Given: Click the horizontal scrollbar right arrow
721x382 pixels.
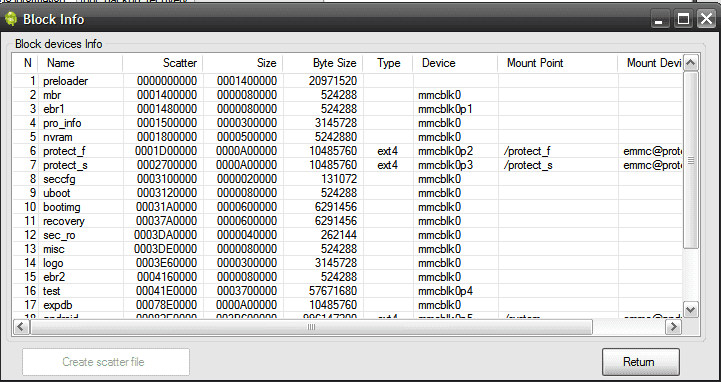Looking at the screenshot, I should (x=674, y=327).
